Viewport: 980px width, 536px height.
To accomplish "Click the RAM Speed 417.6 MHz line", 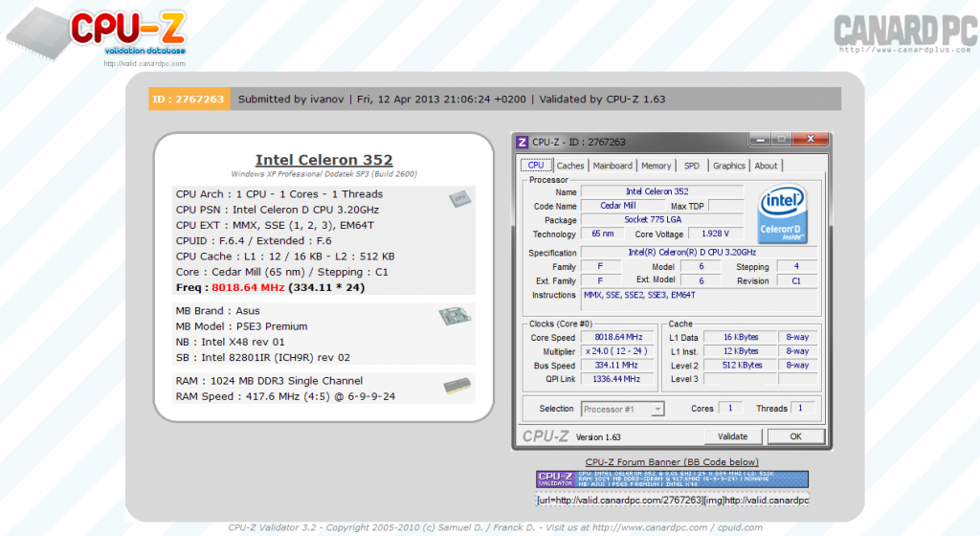I will pos(285,396).
